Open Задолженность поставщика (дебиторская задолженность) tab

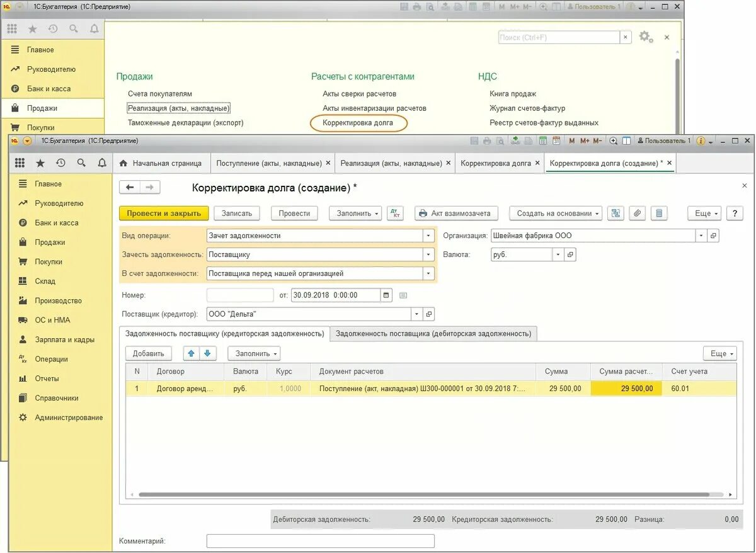pyautogui.click(x=433, y=333)
